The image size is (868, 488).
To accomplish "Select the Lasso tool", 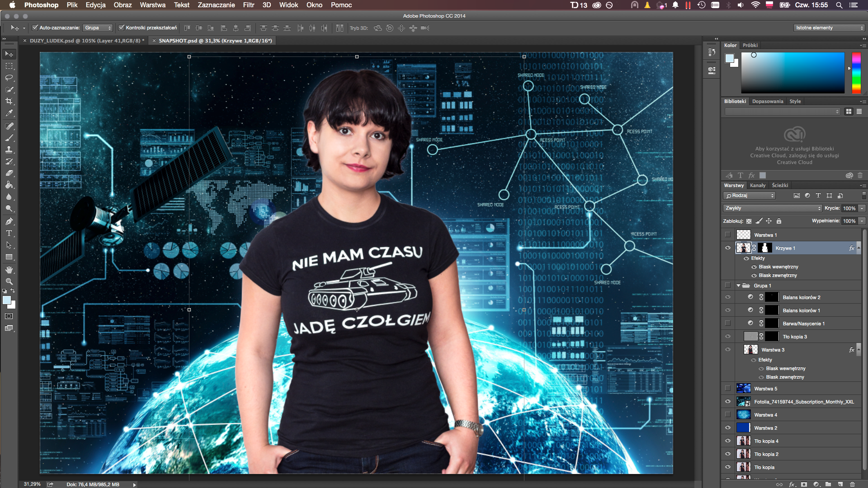I will coord(9,78).
